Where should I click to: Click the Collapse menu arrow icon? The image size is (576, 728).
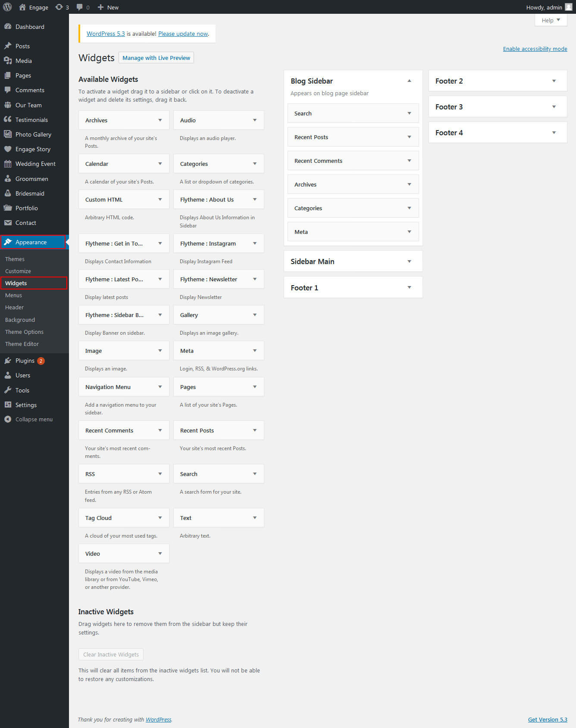click(8, 419)
